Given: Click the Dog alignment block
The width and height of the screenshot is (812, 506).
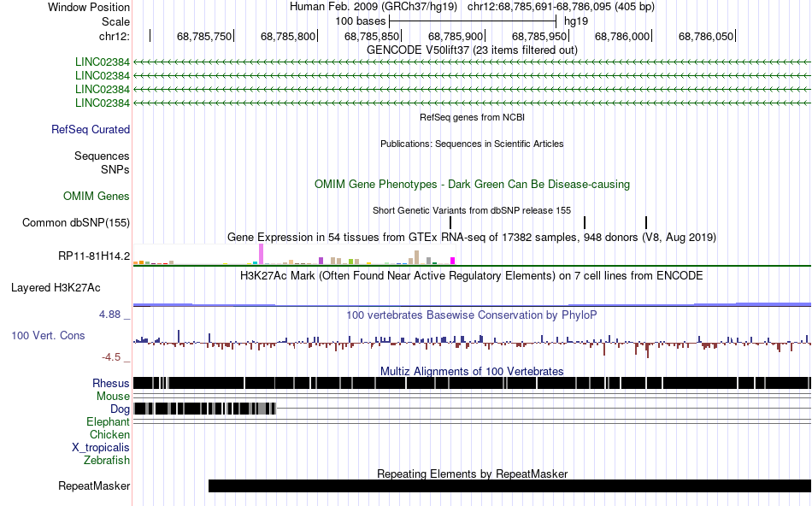Looking at the screenshot, I should click(x=204, y=409).
